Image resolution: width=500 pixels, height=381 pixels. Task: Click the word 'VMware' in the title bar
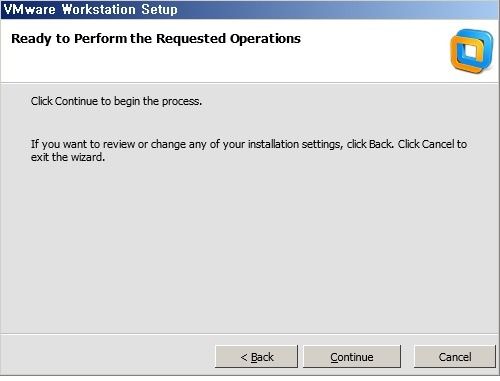[x=30, y=9]
